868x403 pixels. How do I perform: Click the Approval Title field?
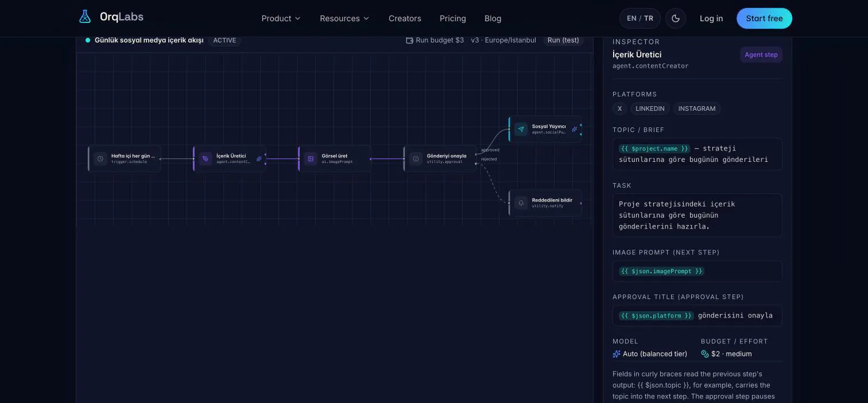coord(697,315)
